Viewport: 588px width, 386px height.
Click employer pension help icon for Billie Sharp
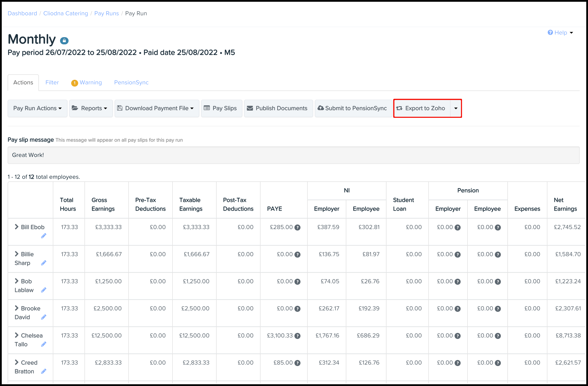pos(458,254)
